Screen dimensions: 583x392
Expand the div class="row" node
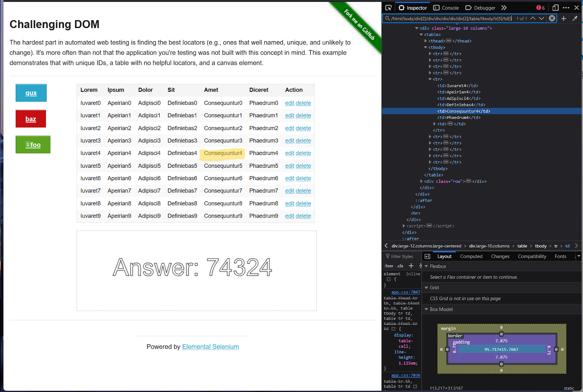421,181
